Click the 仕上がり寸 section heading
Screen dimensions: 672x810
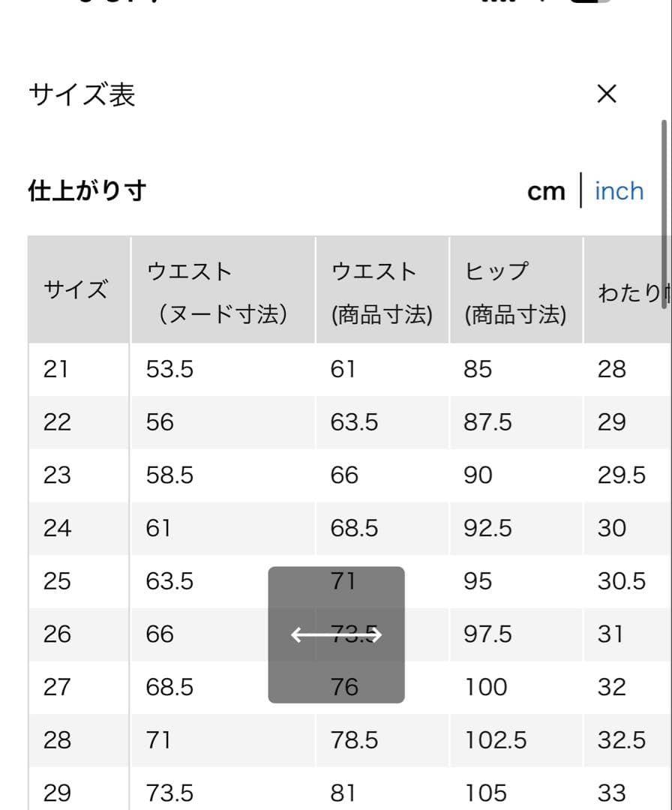coord(87,190)
